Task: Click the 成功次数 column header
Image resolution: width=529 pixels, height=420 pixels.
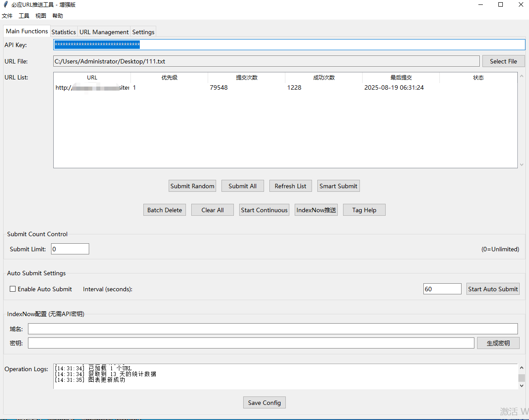Action: (x=324, y=78)
